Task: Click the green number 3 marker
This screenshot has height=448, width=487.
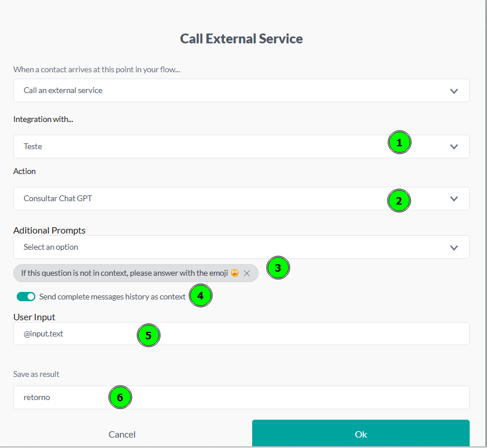Action: (x=278, y=268)
